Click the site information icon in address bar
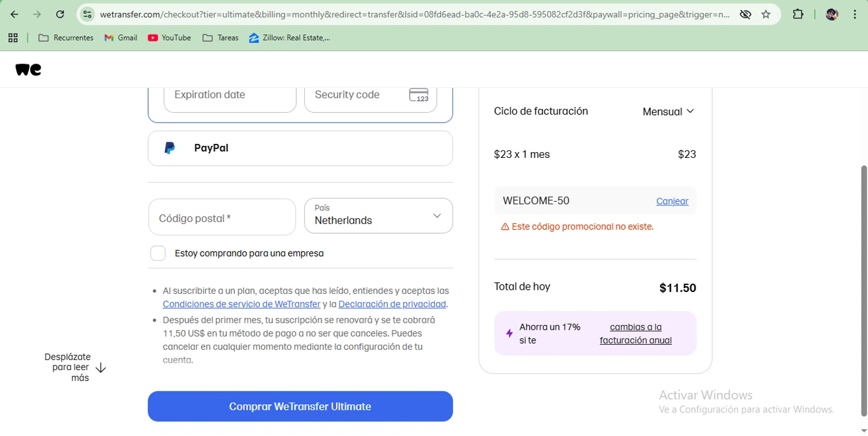This screenshot has width=868, height=436. click(x=87, y=14)
